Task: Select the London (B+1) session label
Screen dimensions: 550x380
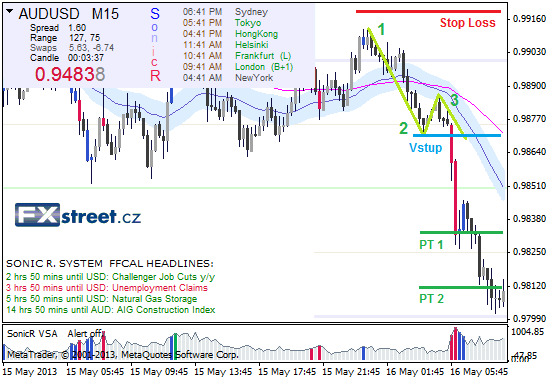Action: tap(264, 67)
